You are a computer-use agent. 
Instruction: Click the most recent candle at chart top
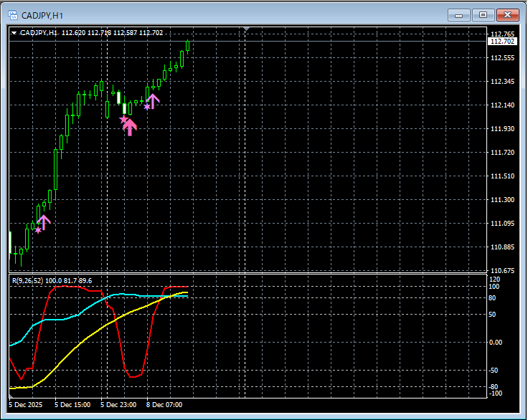[187, 46]
